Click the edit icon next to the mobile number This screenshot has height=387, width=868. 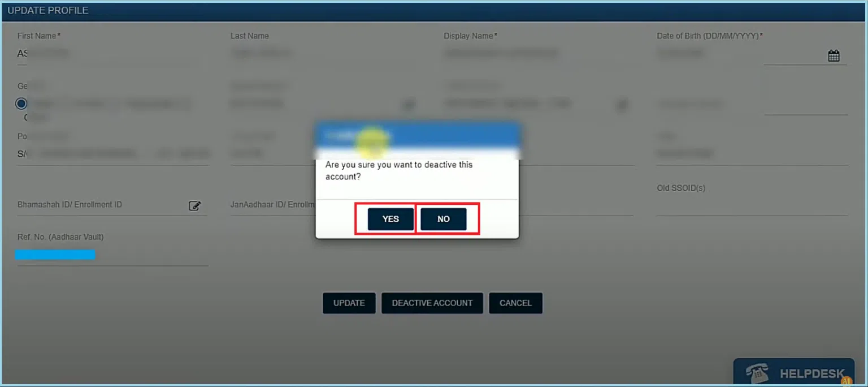coord(409,104)
